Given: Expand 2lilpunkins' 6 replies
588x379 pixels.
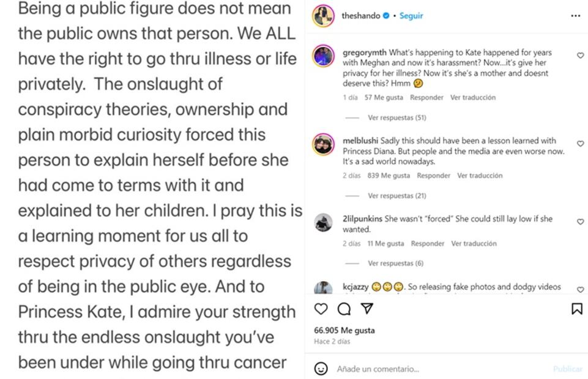Looking at the screenshot, I should click(395, 263).
